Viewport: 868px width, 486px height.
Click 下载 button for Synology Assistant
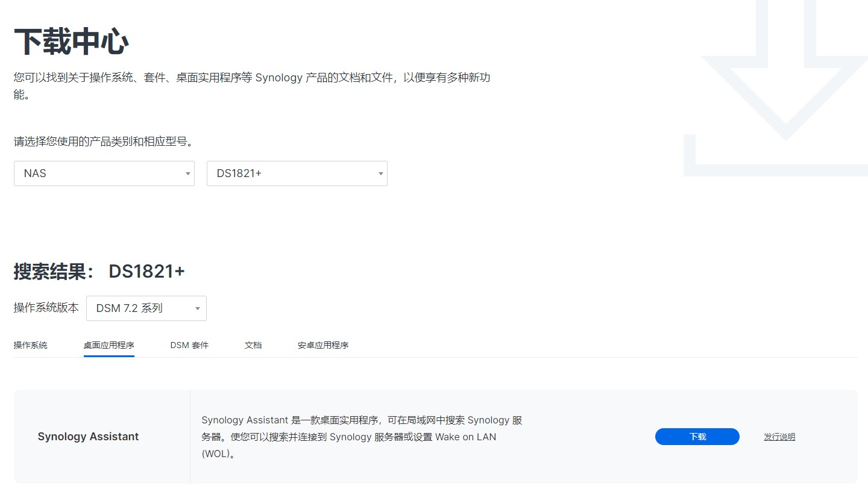(697, 437)
